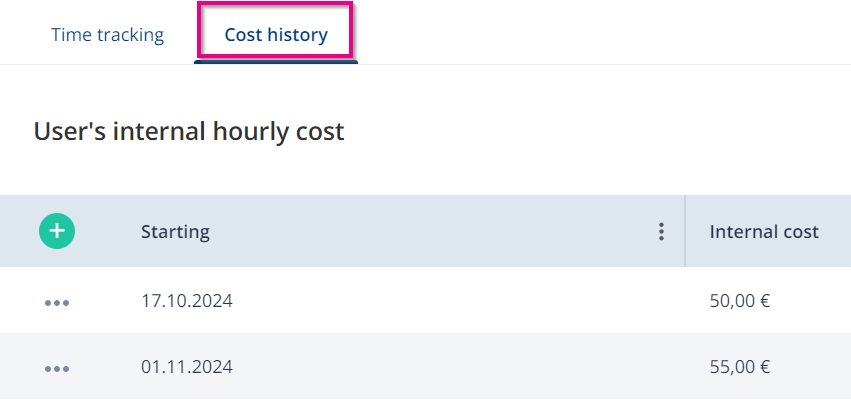
Task: Select the 17.10.2024 starting date cell
Action: coord(187,300)
